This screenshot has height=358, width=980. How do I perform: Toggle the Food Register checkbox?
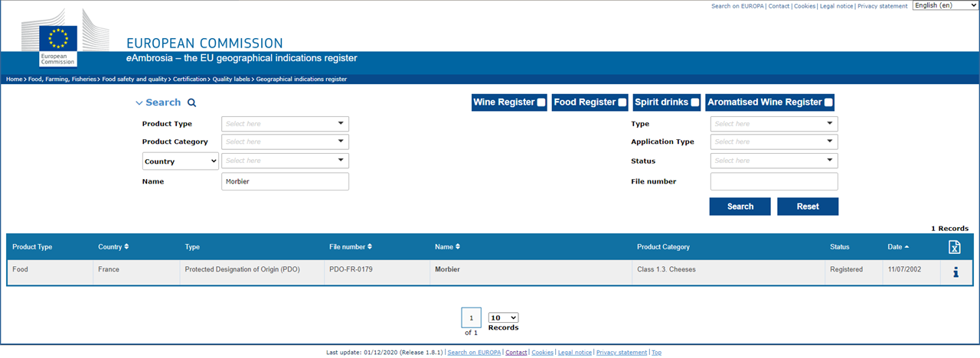(622, 103)
